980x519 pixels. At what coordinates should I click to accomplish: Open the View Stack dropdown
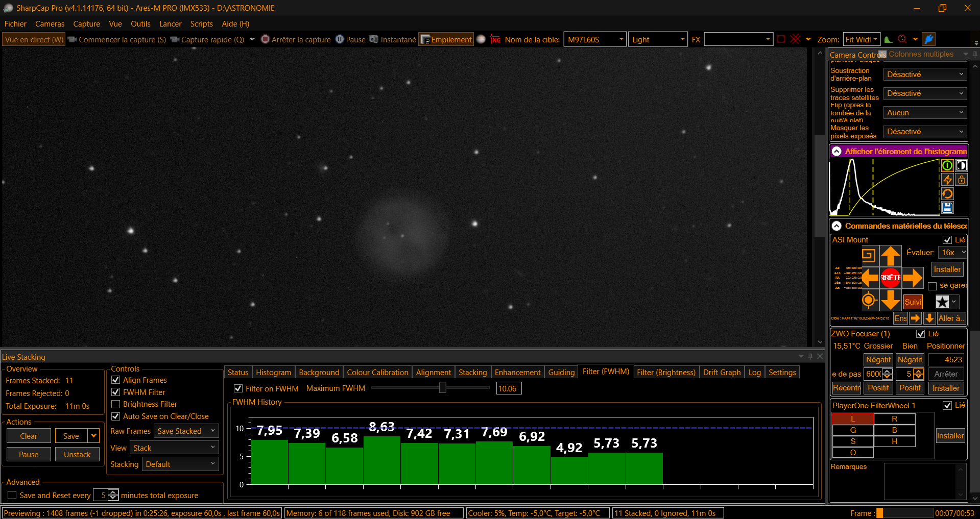pyautogui.click(x=174, y=448)
